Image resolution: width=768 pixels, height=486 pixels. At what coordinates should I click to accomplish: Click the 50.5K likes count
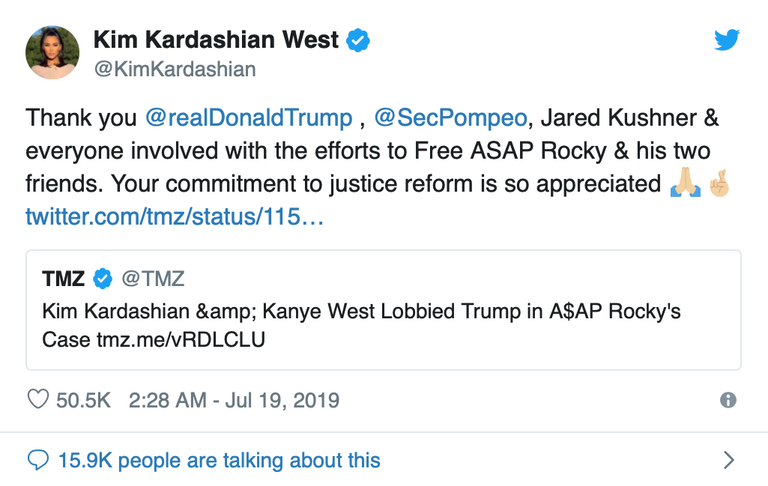click(83, 401)
